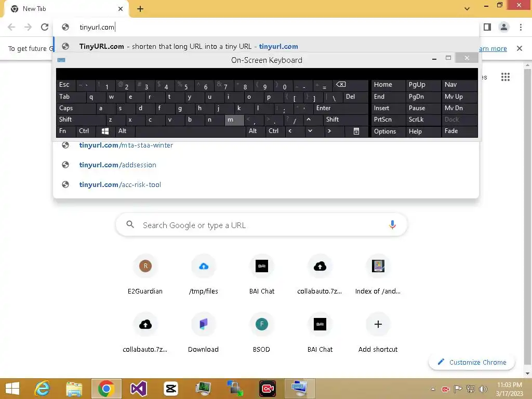532x399 pixels.
Task: Toggle Chrome's side panel icon
Action: pyautogui.click(x=487, y=27)
